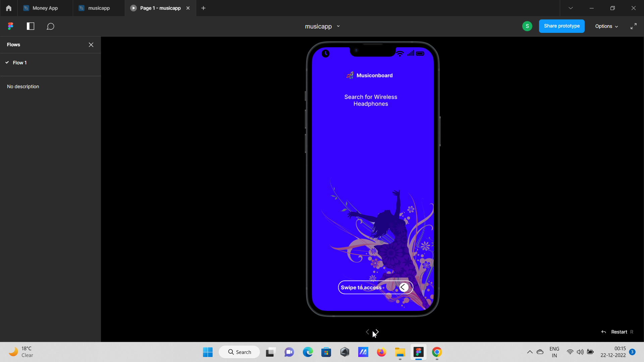Viewport: 644px width, 362px height.
Task: Click the Swipe to access slider knob
Action: coord(404,287)
